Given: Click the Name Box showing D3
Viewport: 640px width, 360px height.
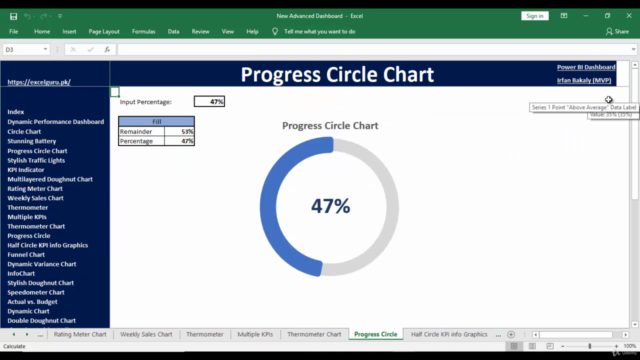Looking at the screenshot, I should (x=22, y=49).
